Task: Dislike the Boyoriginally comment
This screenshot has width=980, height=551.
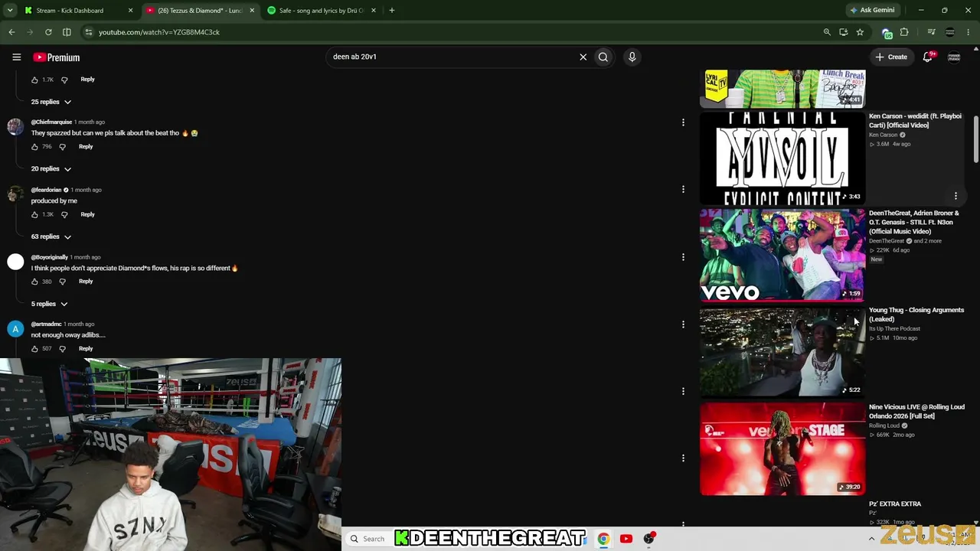Action: pyautogui.click(x=63, y=282)
